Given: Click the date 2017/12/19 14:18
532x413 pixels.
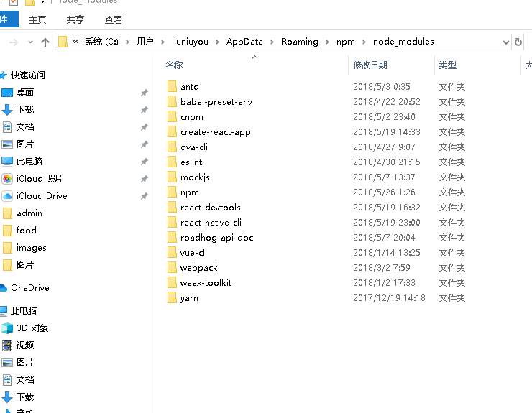Looking at the screenshot, I should click(389, 297).
